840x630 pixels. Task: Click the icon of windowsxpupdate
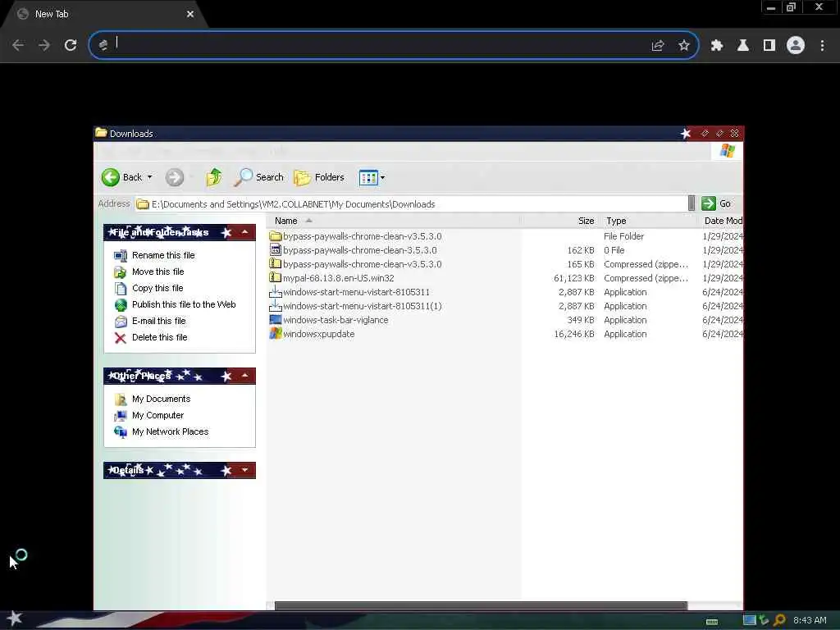click(276, 333)
